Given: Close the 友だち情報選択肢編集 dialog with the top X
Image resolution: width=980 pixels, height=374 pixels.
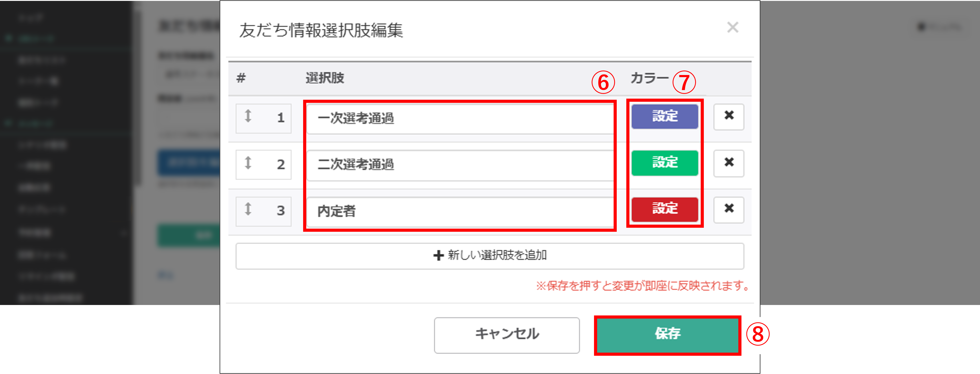Looking at the screenshot, I should pyautogui.click(x=733, y=27).
